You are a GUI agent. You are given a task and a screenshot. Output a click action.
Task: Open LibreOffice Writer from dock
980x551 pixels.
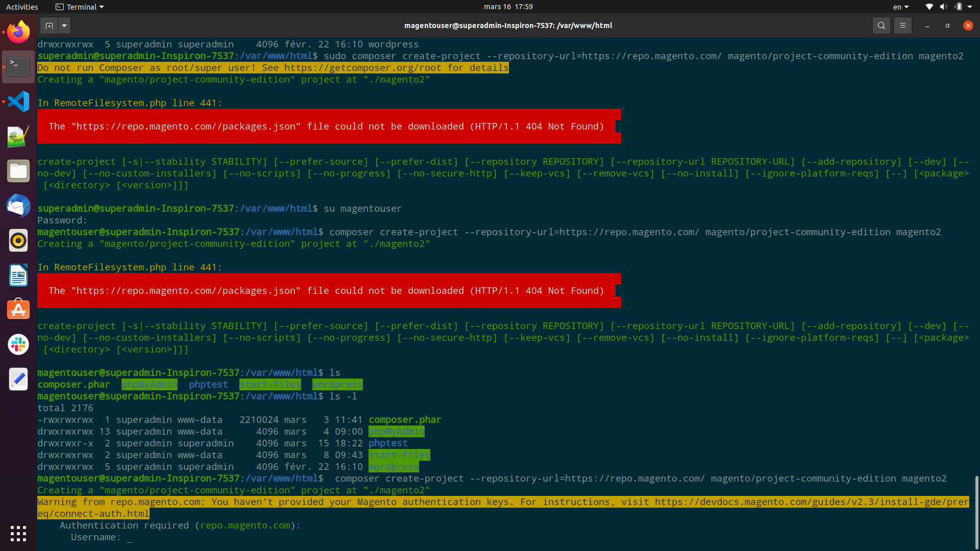pos(18,275)
